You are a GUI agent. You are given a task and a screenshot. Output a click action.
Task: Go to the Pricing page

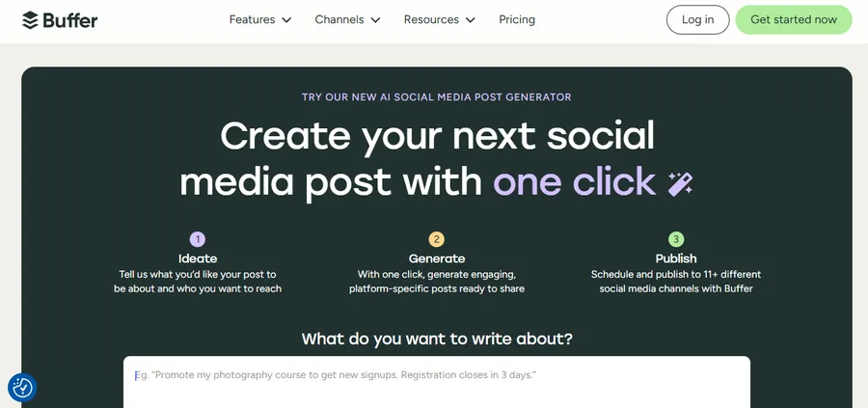point(517,19)
